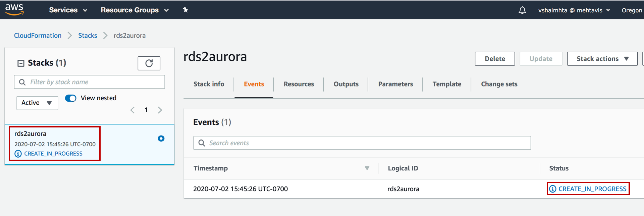The width and height of the screenshot is (644, 216).
Task: Click the Search events field
Action: [x=362, y=143]
